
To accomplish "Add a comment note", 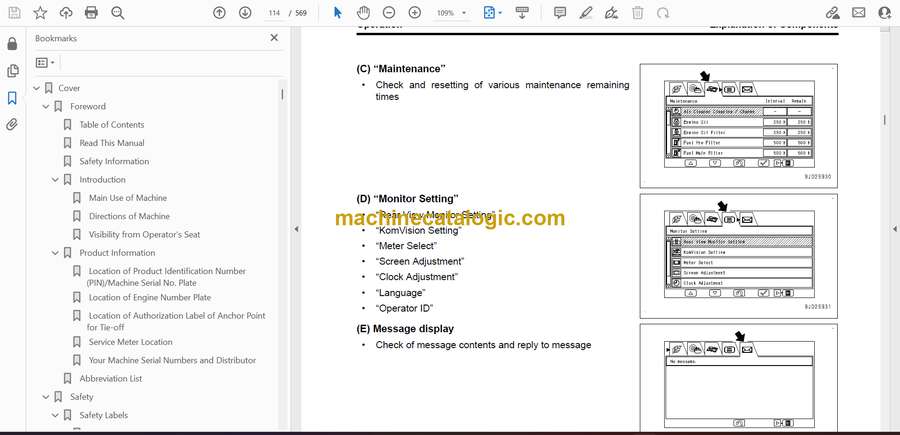I will click(560, 13).
